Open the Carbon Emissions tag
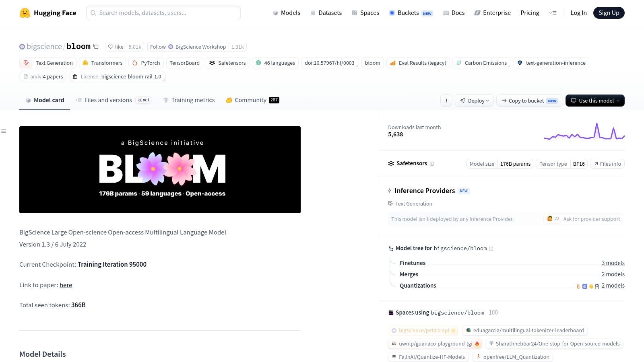This screenshot has width=644, height=362. (x=481, y=63)
